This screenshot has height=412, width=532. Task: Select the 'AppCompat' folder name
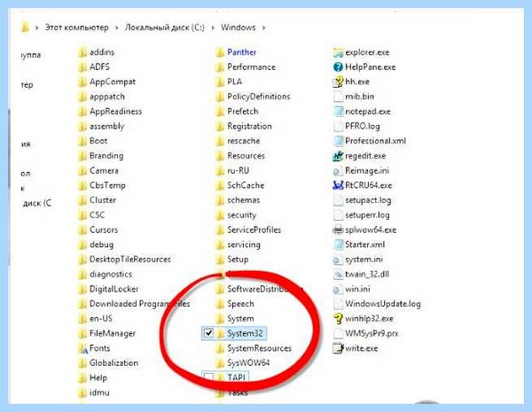(113, 82)
